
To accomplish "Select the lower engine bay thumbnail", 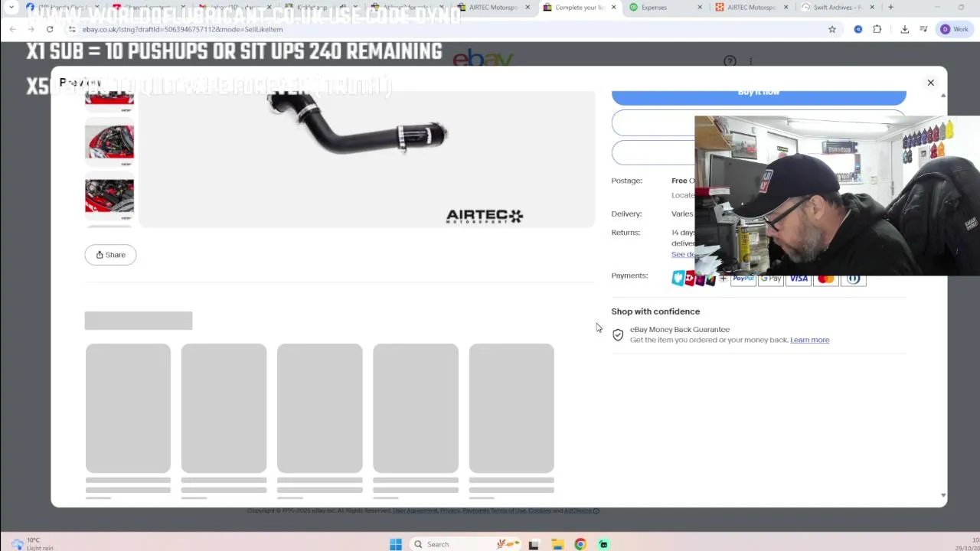I will pos(109,197).
